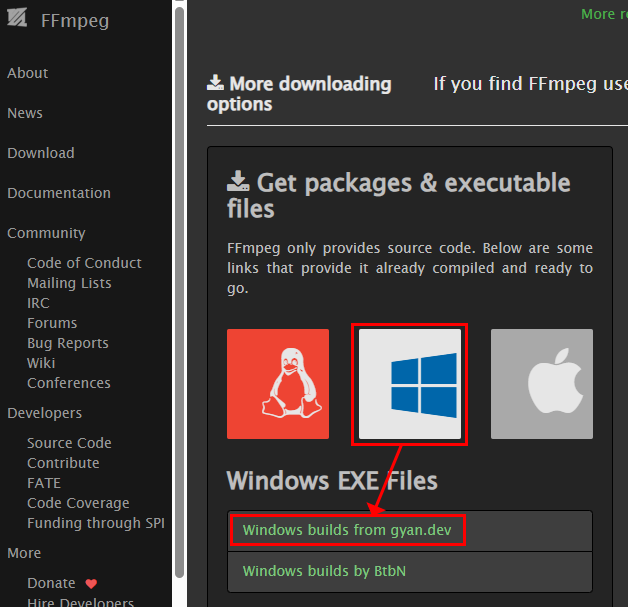This screenshot has height=607, width=628.
Task: Select the Apple macOS icon
Action: pos(542,384)
